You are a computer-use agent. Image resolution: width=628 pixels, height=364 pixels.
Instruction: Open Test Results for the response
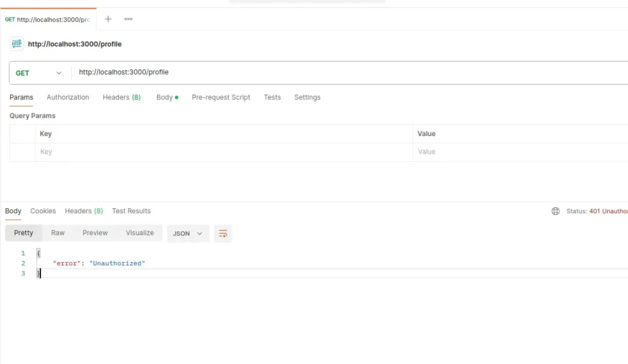131,211
